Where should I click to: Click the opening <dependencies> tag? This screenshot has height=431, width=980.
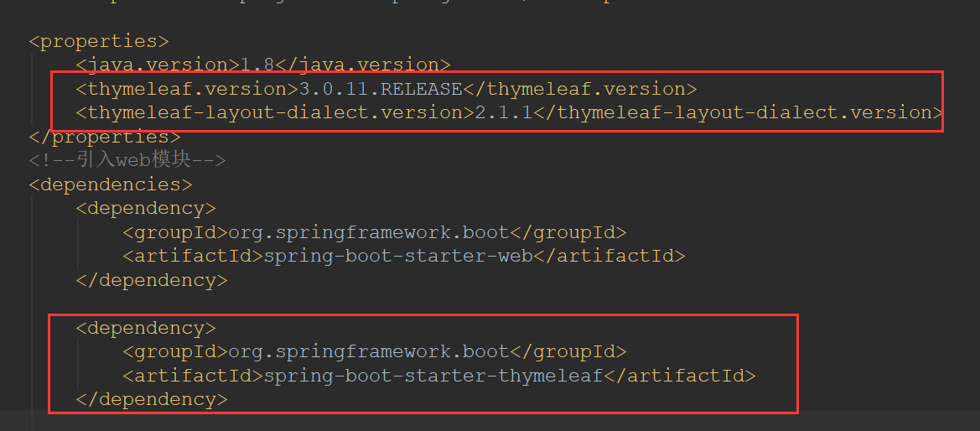tap(111, 184)
